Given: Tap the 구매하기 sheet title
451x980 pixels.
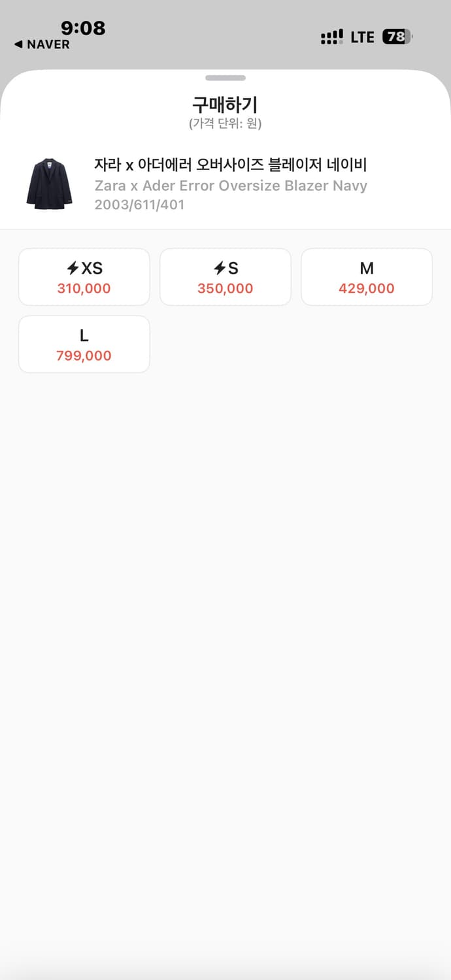Looking at the screenshot, I should [225, 105].
